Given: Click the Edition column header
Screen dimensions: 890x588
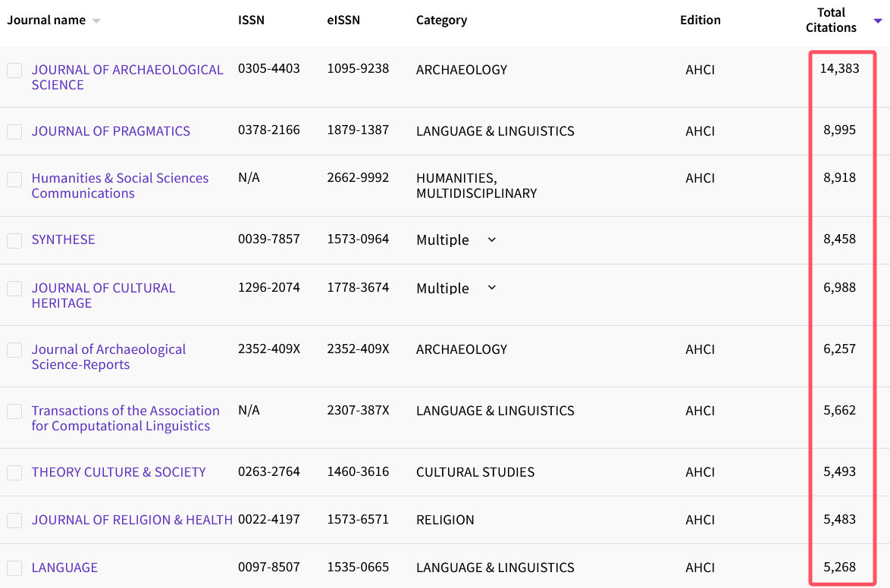Looking at the screenshot, I should [x=700, y=20].
